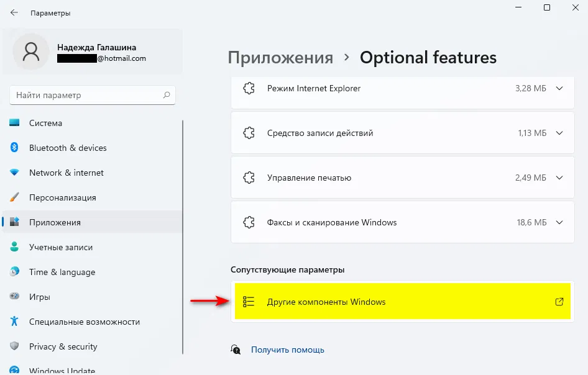Screen dimensions: 588x375
Task: Click the Найти параметр search field
Action: 87,95
